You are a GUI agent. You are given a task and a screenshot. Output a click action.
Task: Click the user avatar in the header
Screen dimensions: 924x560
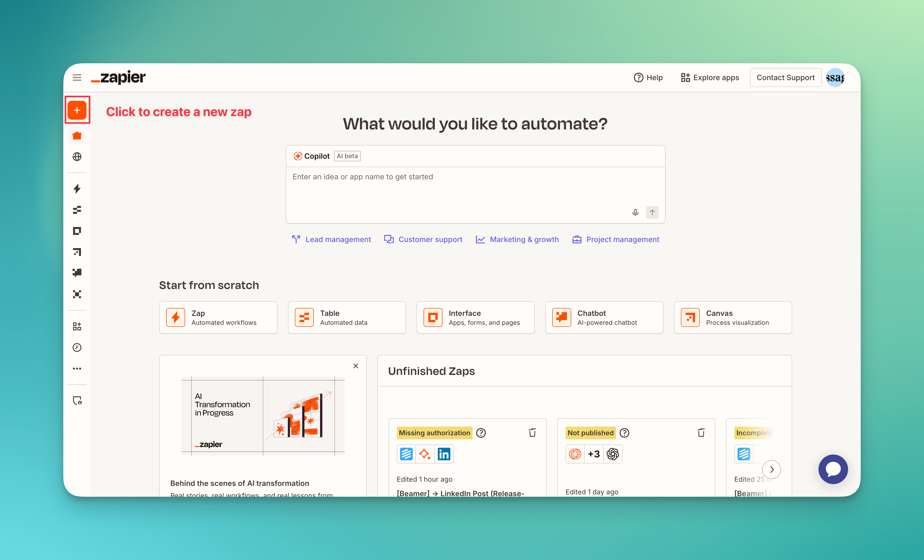[835, 78]
